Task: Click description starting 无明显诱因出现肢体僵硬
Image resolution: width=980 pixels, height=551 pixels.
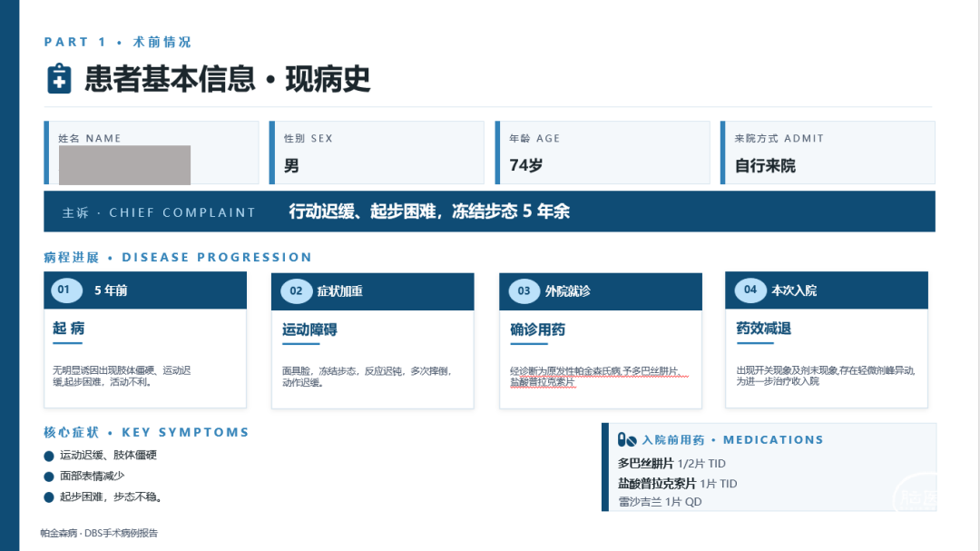Action: (122, 377)
